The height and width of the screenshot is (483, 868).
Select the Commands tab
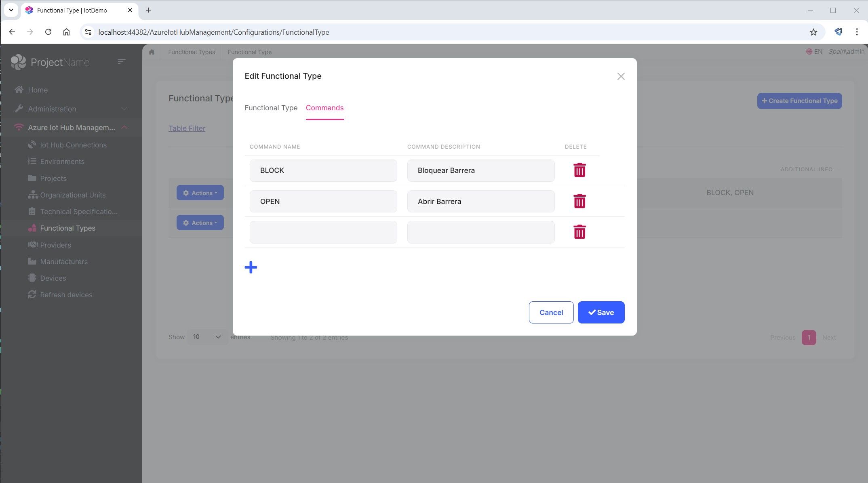tap(324, 108)
